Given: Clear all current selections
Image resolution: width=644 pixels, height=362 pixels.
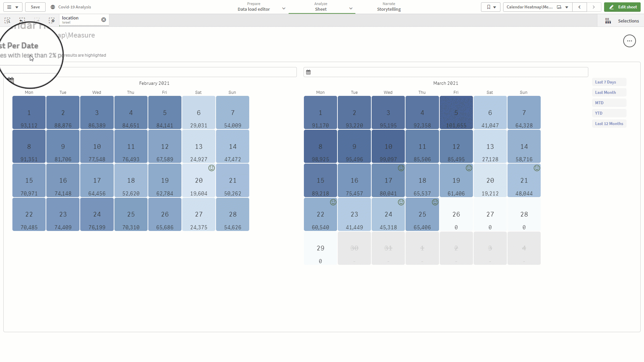Looking at the screenshot, I should [x=52, y=20].
